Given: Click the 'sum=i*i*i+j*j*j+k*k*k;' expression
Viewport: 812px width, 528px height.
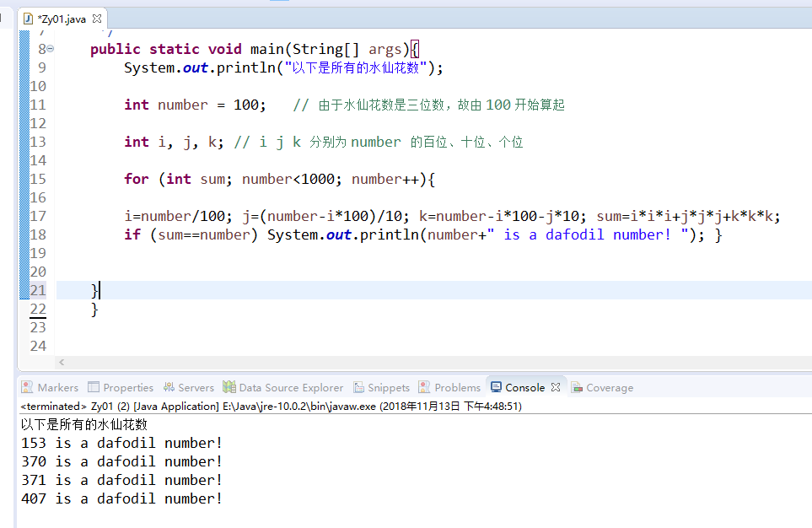Looking at the screenshot, I should [x=688, y=216].
